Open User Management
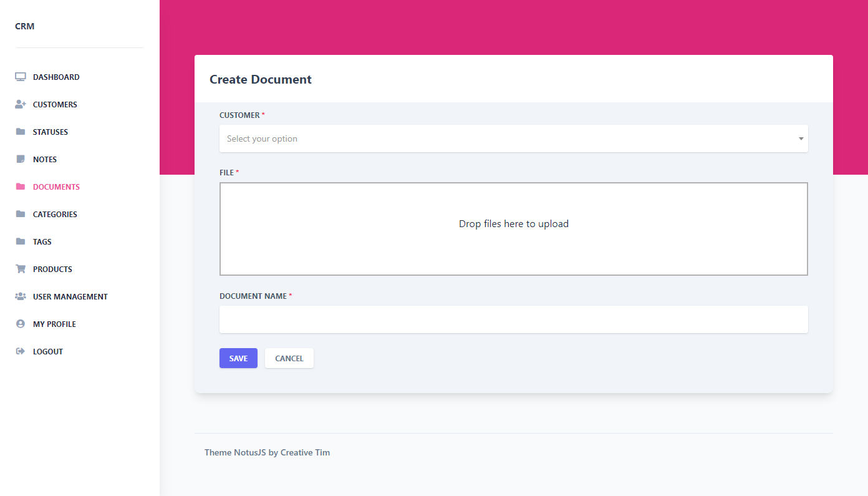The width and height of the screenshot is (868, 496). coord(70,297)
